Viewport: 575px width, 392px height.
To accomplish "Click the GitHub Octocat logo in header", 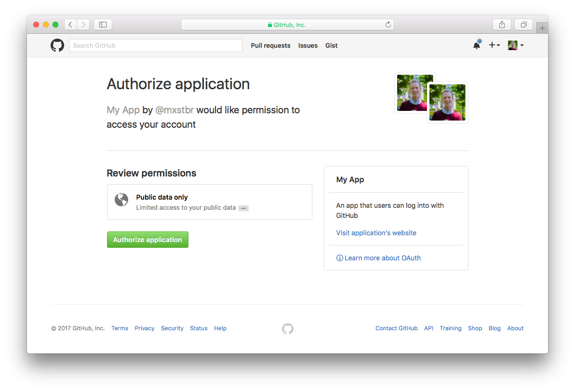I will click(57, 45).
